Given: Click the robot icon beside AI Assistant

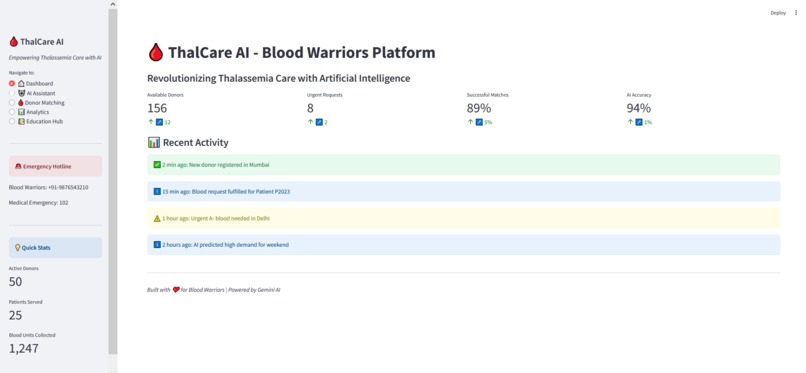Looking at the screenshot, I should (21, 93).
